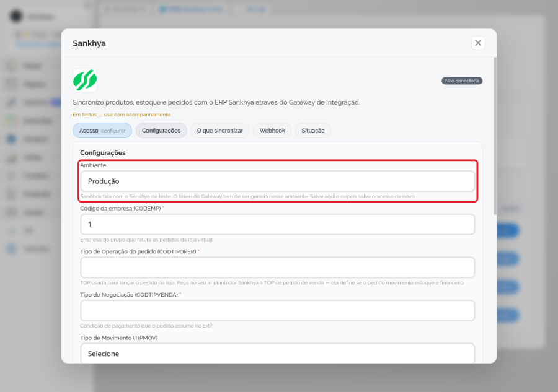Viewport: 558px width, 392px height.
Task: Click the 'Condição de pagamento' helper text
Action: (x=146, y=326)
